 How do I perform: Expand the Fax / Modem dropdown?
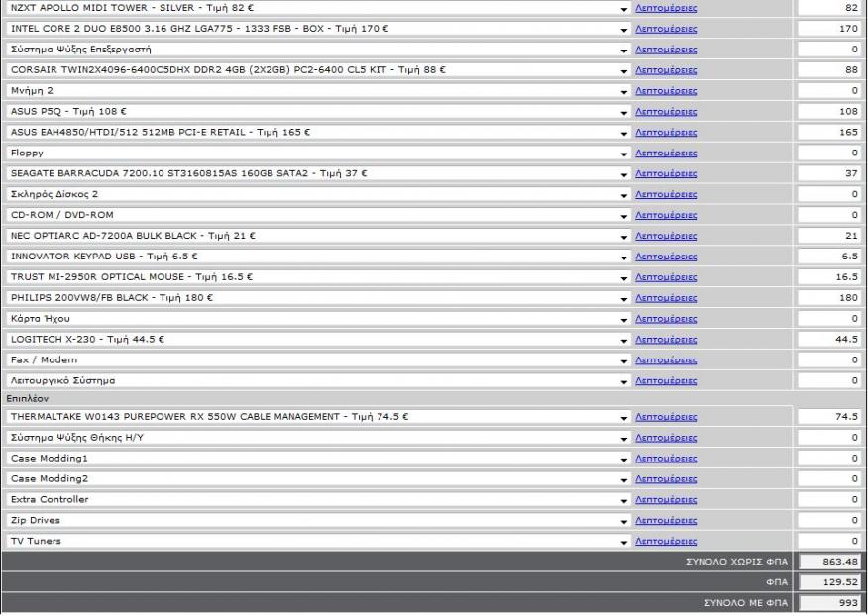[317, 360]
